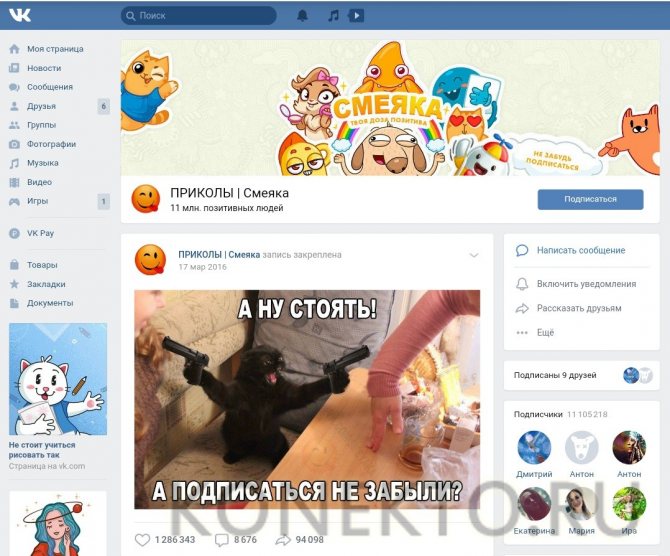Click Рассказать друзьям
Image resolution: width=670 pixels, height=556 pixels.
(579, 308)
